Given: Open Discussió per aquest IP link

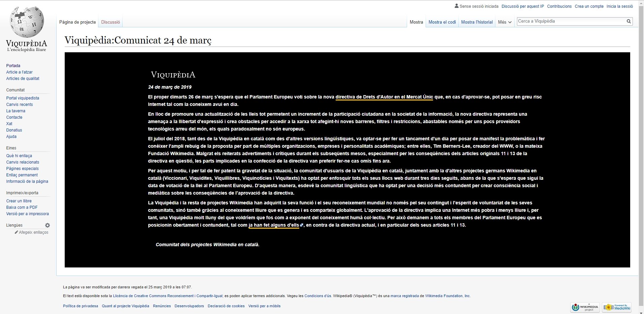Looking at the screenshot, I should [523, 6].
